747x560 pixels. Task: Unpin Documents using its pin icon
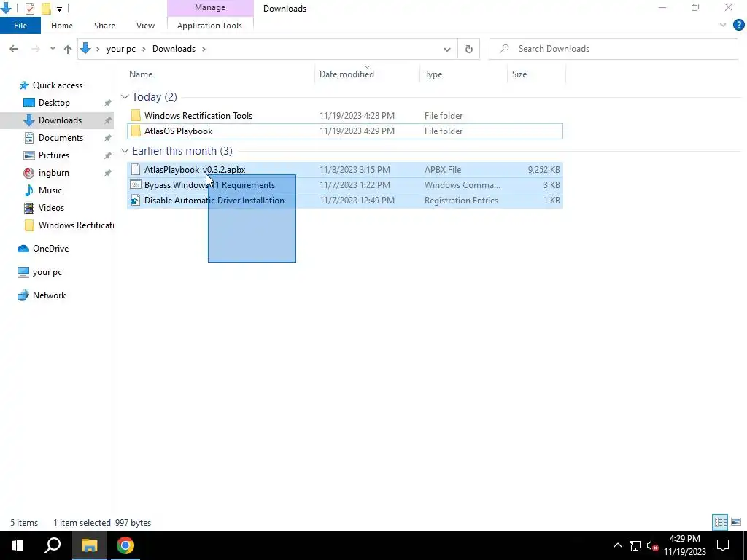click(x=108, y=138)
